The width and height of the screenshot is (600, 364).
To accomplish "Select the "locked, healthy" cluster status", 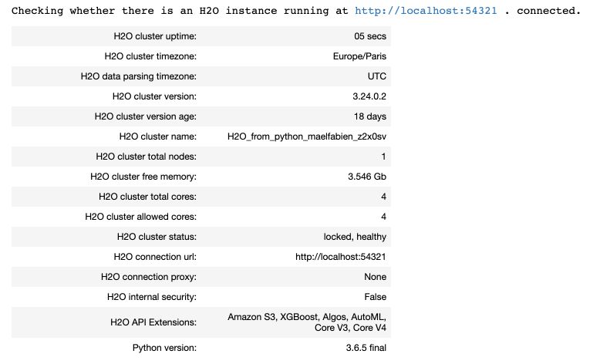I will point(355,237).
